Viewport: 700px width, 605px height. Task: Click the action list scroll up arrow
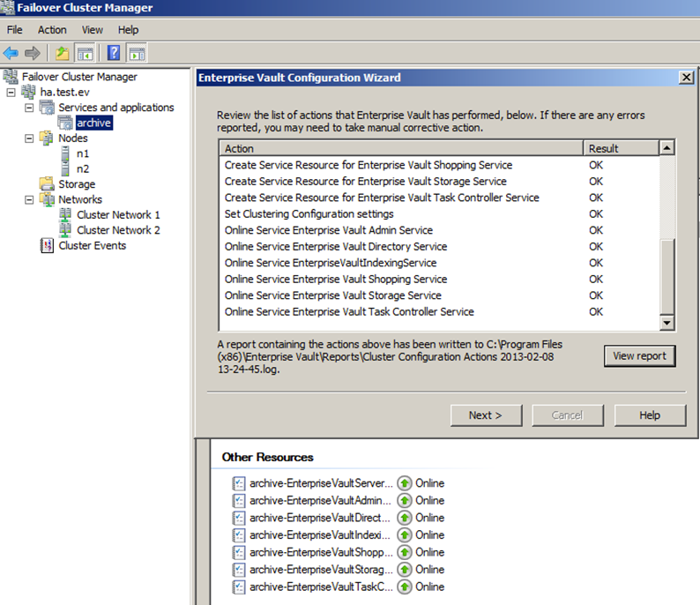[667, 148]
